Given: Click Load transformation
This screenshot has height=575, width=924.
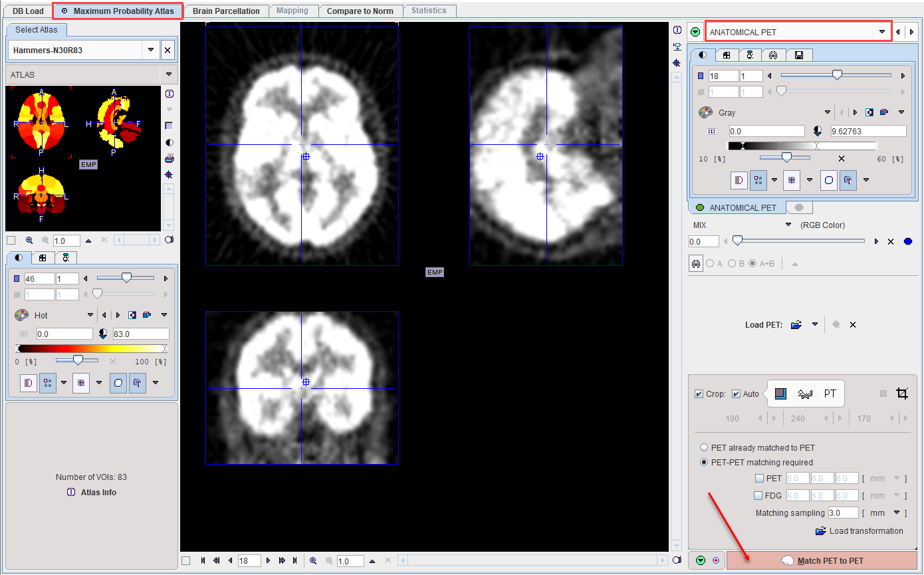Looking at the screenshot, I should click(859, 530).
